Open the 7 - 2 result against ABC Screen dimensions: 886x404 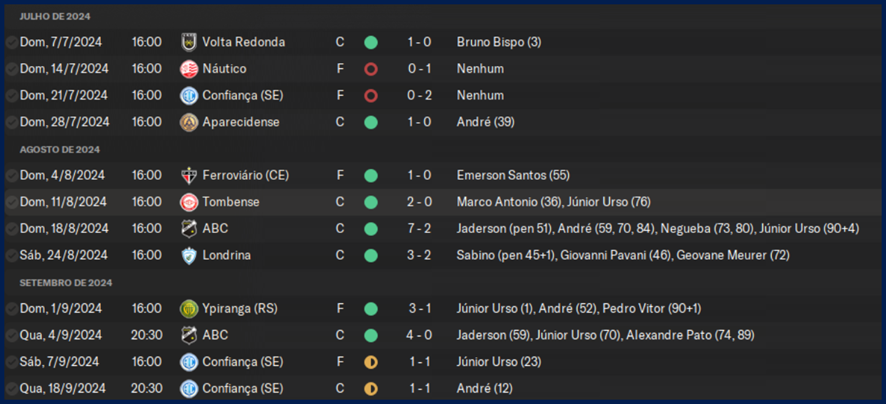click(x=419, y=228)
